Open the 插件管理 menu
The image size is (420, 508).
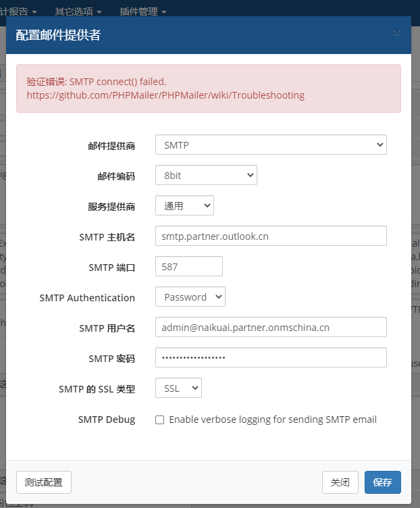click(x=142, y=11)
